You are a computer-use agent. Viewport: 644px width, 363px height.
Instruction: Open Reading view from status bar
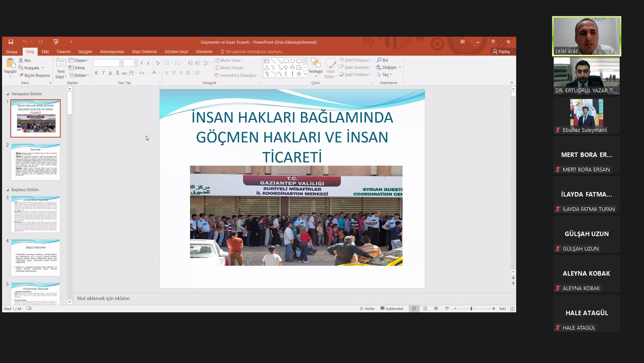pos(436,309)
